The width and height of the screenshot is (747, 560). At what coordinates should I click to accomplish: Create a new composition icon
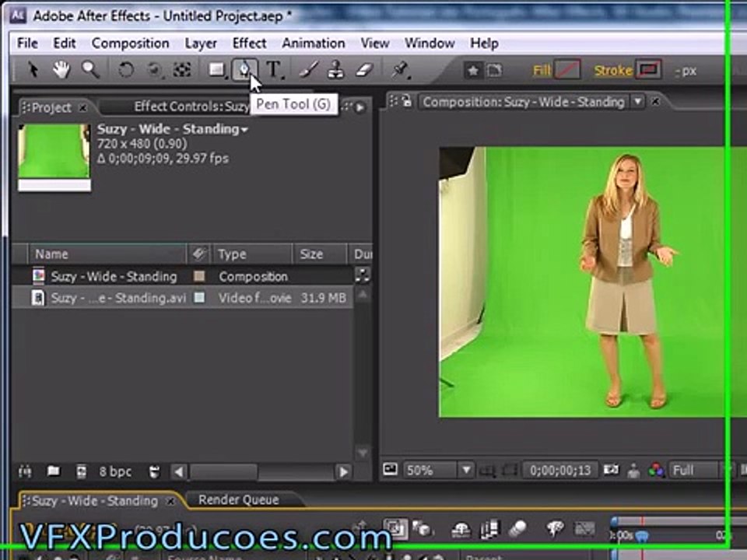tap(82, 472)
